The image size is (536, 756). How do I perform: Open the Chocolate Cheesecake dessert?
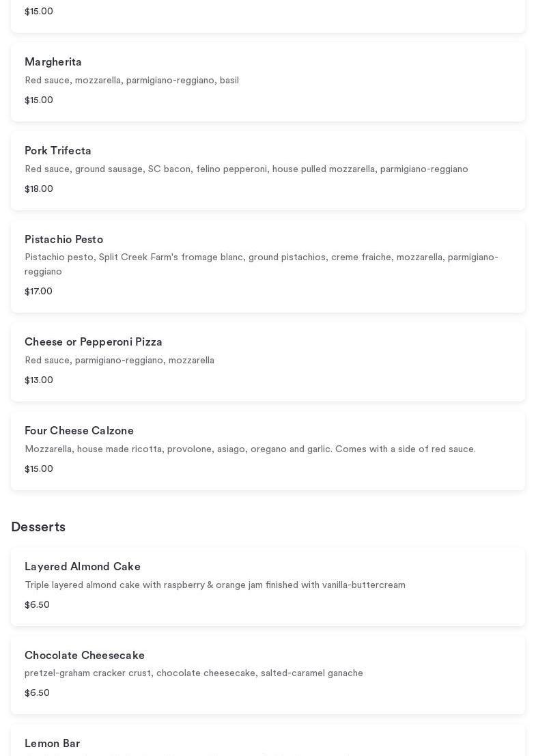click(85, 656)
